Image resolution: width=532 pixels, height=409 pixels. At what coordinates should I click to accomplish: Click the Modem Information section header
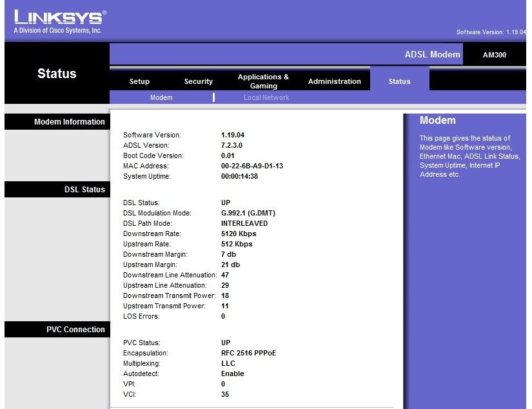tap(69, 122)
